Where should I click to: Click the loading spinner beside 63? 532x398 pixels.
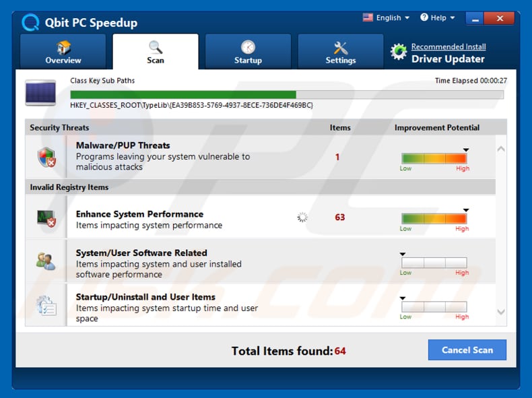[x=302, y=217]
